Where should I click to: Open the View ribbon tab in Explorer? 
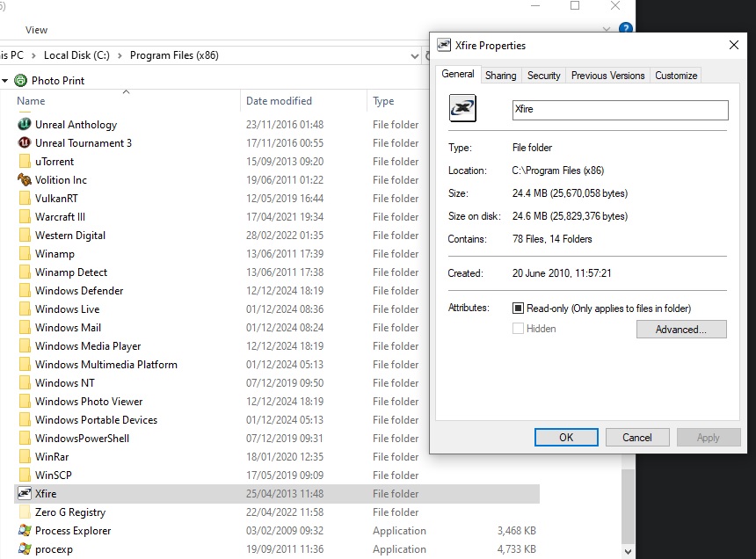tap(37, 30)
